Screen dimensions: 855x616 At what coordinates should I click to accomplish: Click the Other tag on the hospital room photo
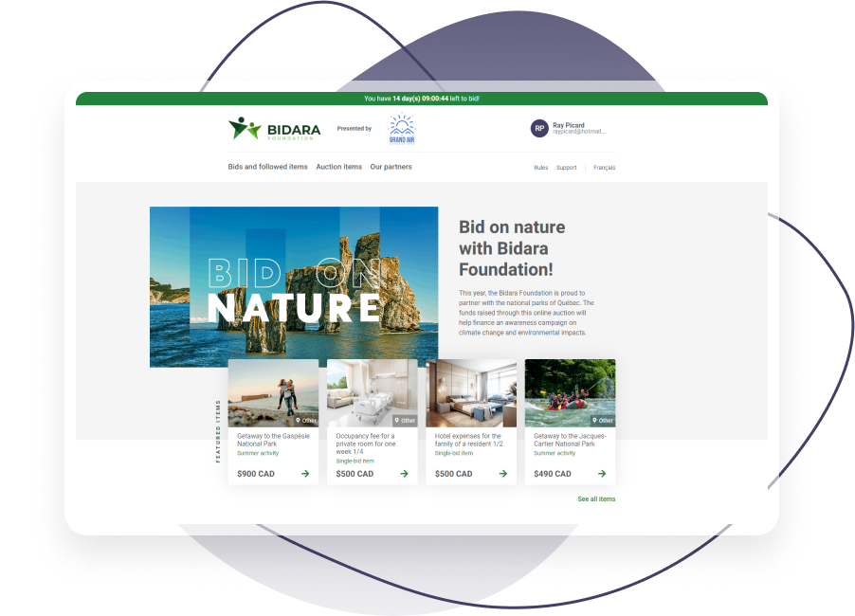point(404,420)
